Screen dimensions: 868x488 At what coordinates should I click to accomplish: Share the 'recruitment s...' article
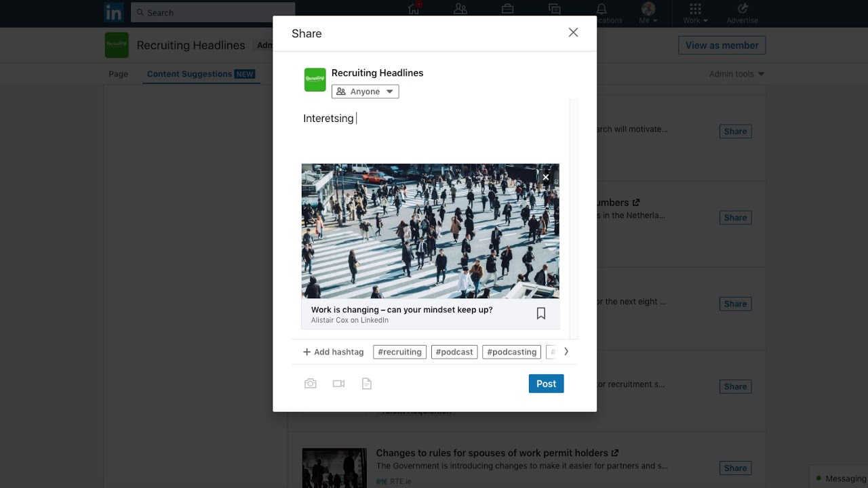pos(735,386)
